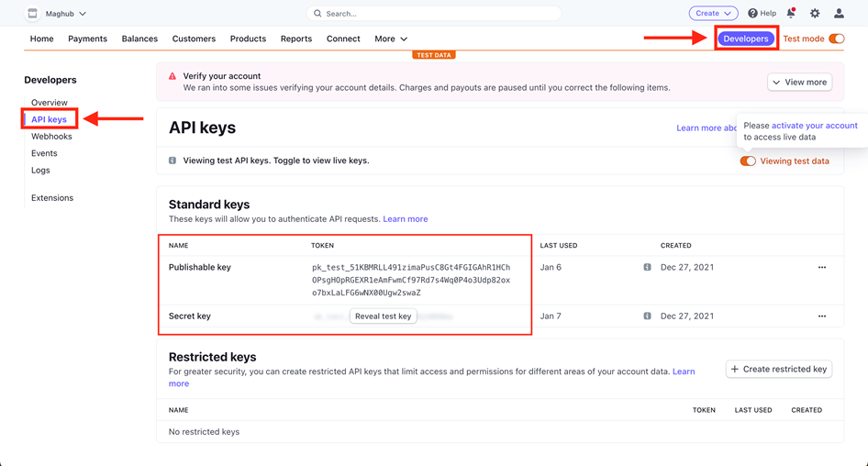Go to the Payments tab
868x466 pixels.
(x=87, y=39)
